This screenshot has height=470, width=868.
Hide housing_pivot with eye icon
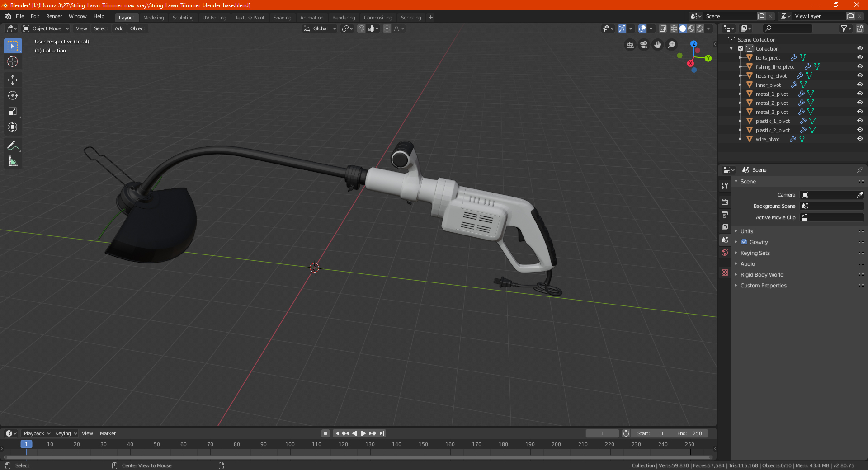pyautogui.click(x=860, y=75)
